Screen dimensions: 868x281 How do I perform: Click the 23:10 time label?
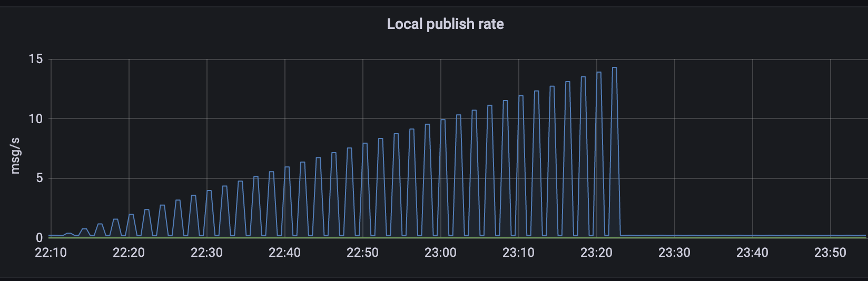pyautogui.click(x=518, y=253)
